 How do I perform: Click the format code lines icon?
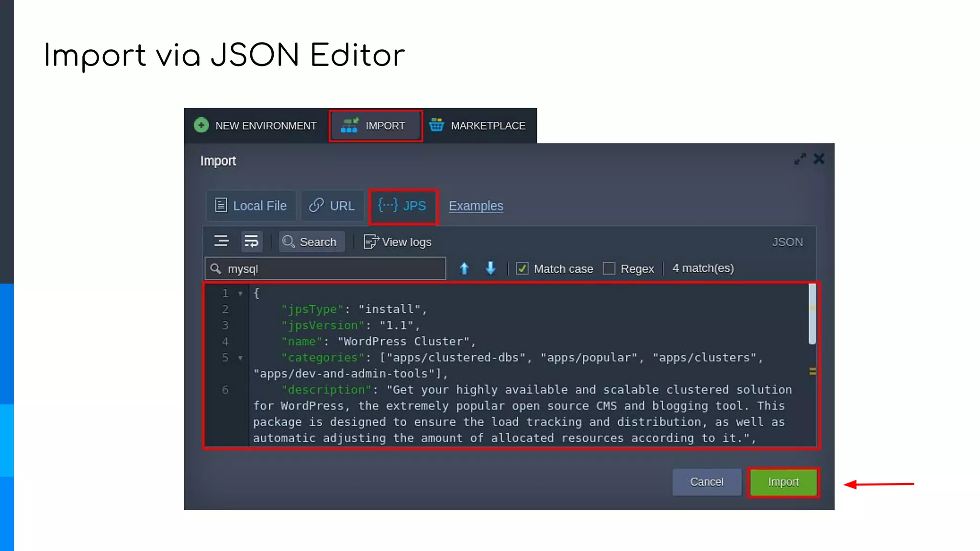pos(221,241)
